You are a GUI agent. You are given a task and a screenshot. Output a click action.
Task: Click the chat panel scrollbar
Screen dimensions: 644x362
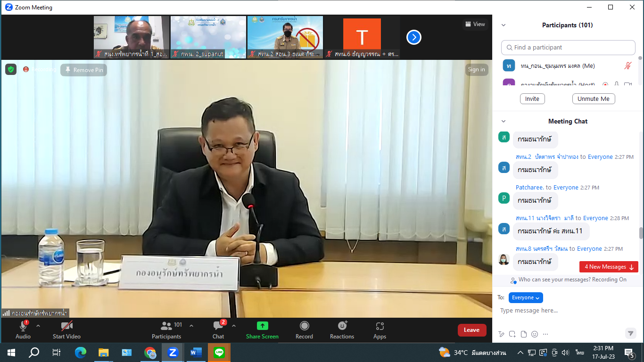[x=640, y=233]
